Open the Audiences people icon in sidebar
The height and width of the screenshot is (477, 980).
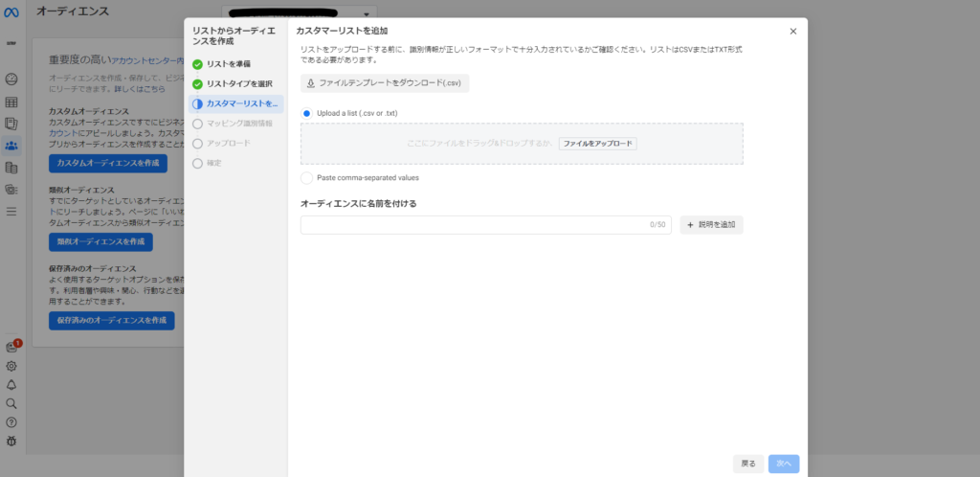tap(11, 146)
